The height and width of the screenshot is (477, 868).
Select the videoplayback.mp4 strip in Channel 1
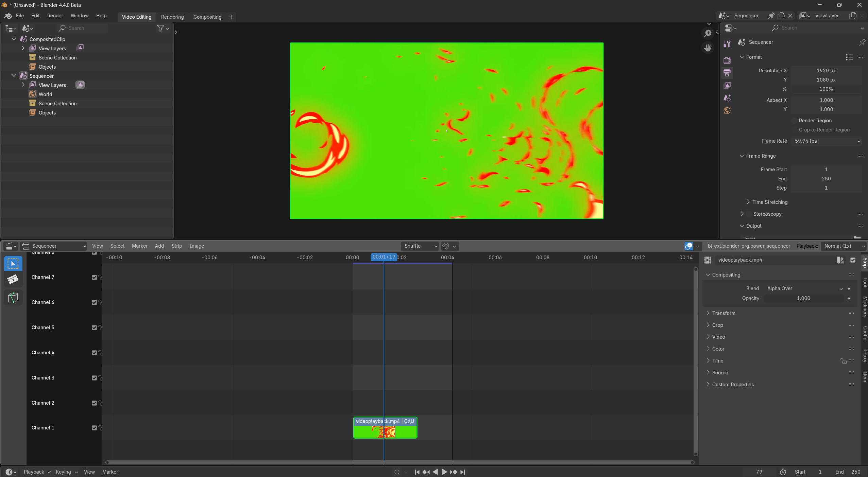(385, 428)
